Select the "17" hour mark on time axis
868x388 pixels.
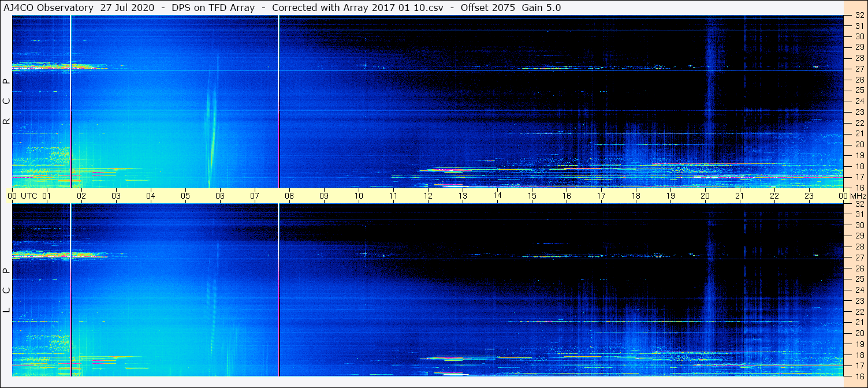tap(601, 196)
